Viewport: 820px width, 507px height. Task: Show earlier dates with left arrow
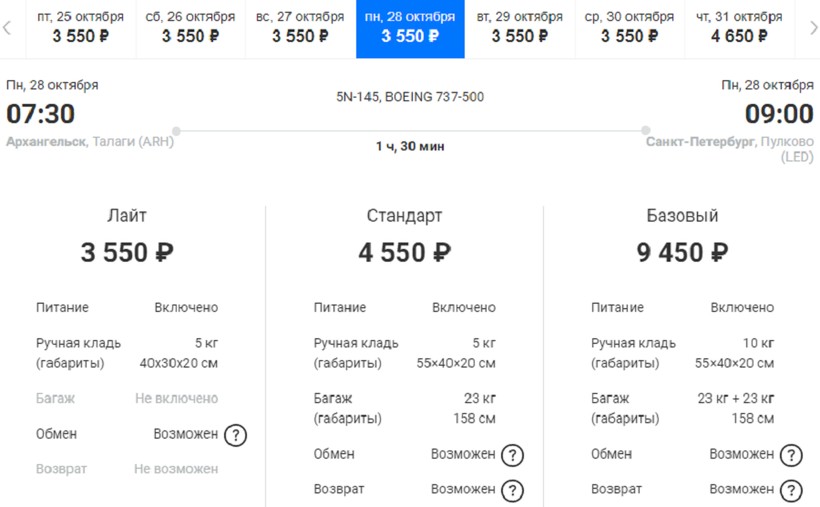pyautogui.click(x=8, y=28)
